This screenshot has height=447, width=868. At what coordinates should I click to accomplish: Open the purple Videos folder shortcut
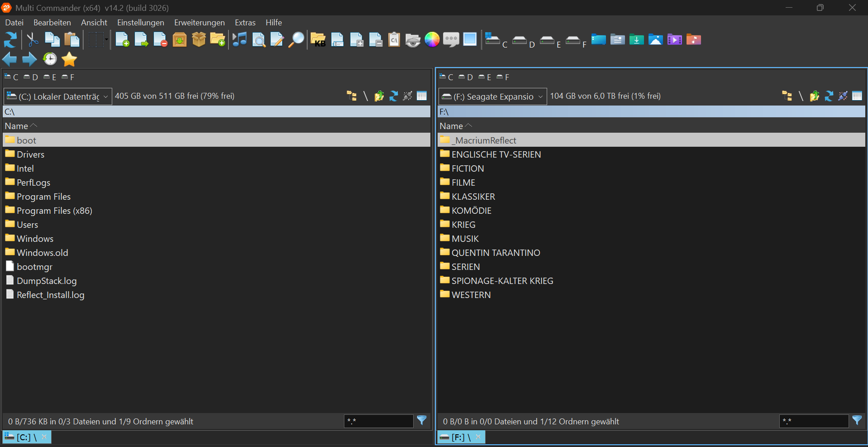(674, 40)
